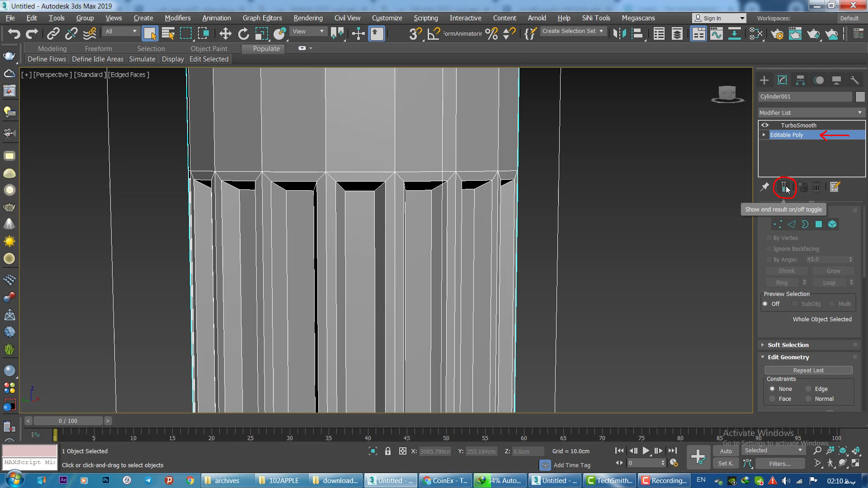868x488 pixels.
Task: Select Face constraint radio
Action: click(x=772, y=399)
